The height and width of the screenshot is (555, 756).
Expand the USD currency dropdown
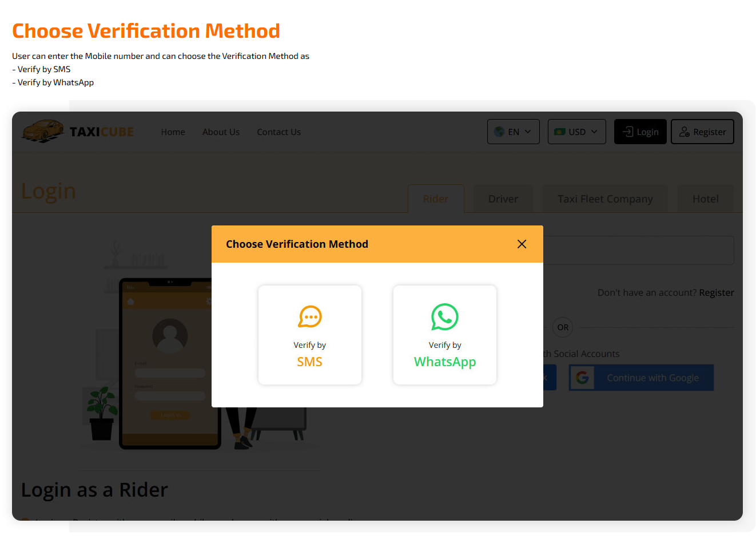point(576,132)
